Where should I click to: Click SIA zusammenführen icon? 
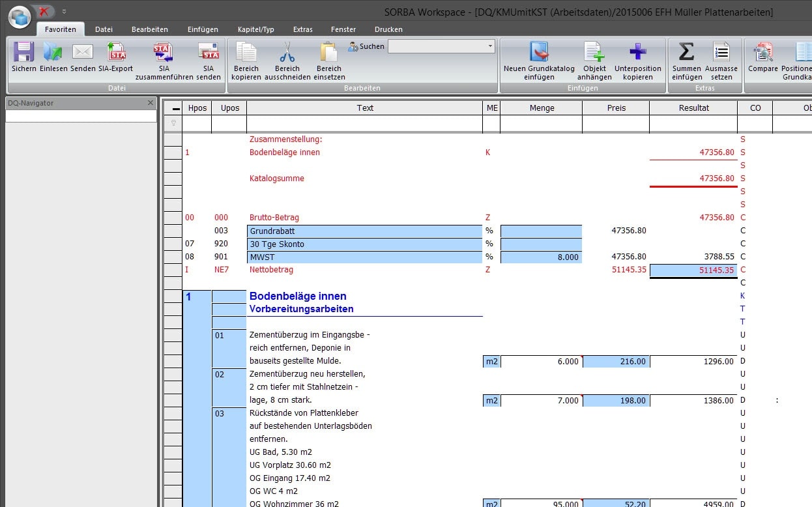pos(164,52)
